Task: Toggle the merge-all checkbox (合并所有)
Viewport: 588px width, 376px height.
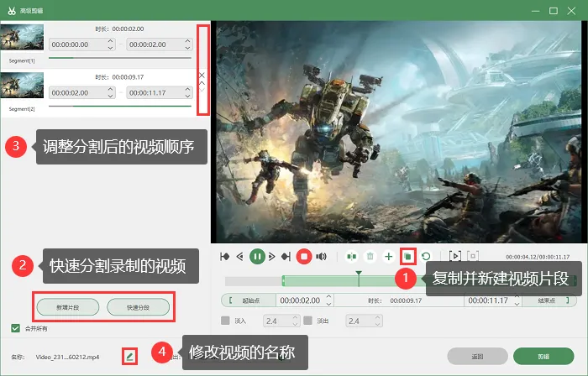Action: [x=15, y=328]
